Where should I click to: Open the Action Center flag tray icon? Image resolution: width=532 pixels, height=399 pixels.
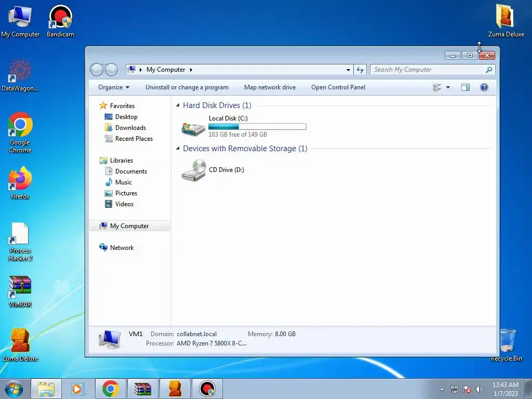467,389
